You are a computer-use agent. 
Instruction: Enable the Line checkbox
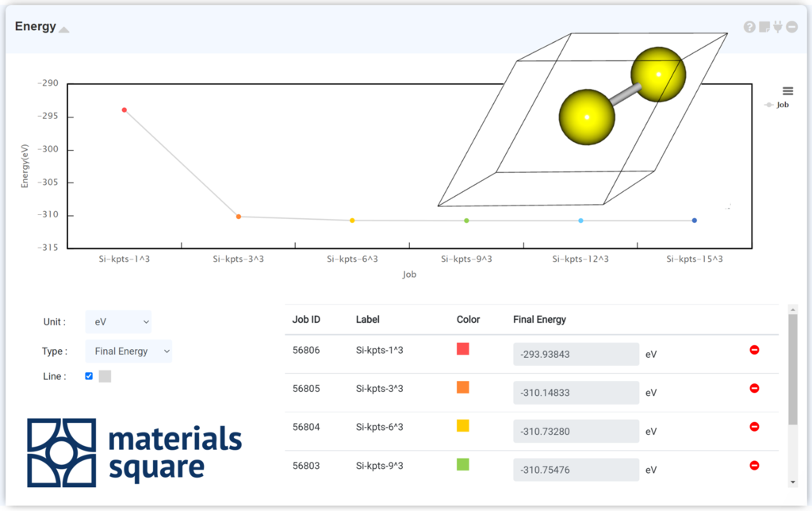[x=89, y=376]
